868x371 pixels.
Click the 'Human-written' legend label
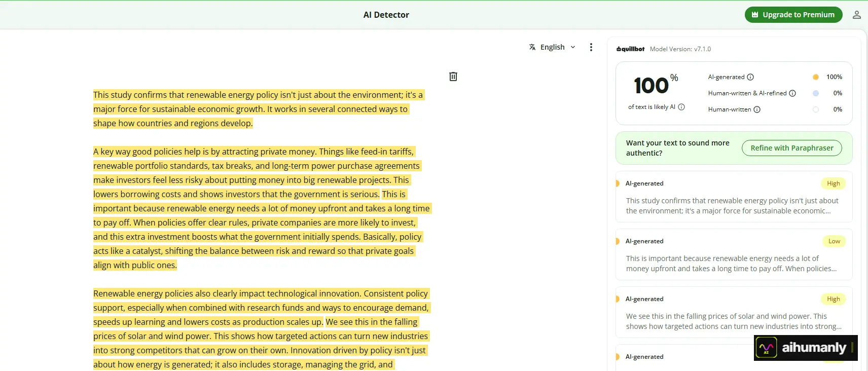(x=730, y=109)
